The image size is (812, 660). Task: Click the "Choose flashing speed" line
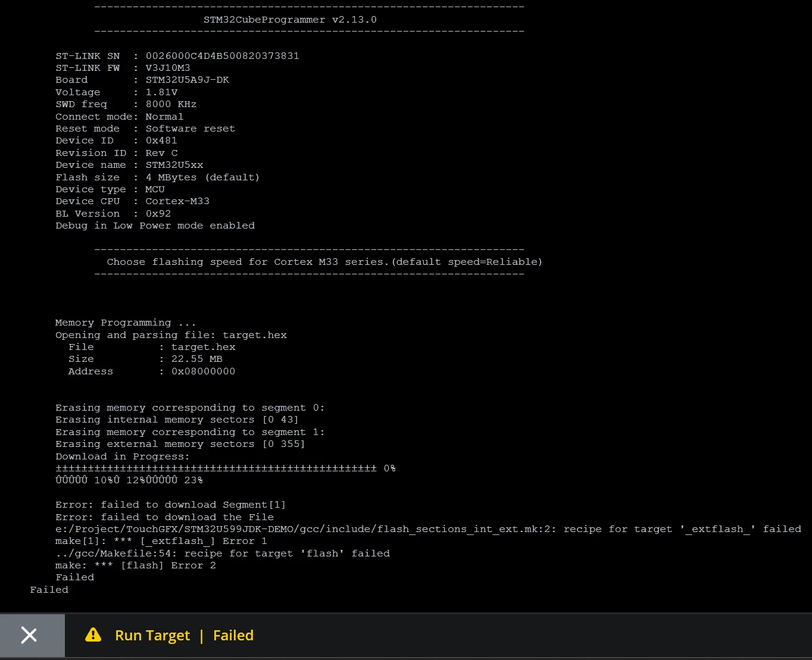coord(324,262)
